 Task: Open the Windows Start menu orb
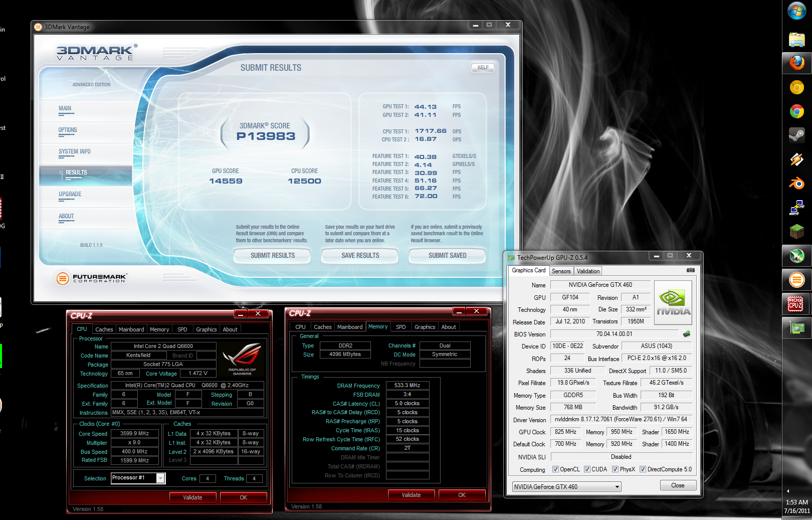pyautogui.click(x=796, y=11)
